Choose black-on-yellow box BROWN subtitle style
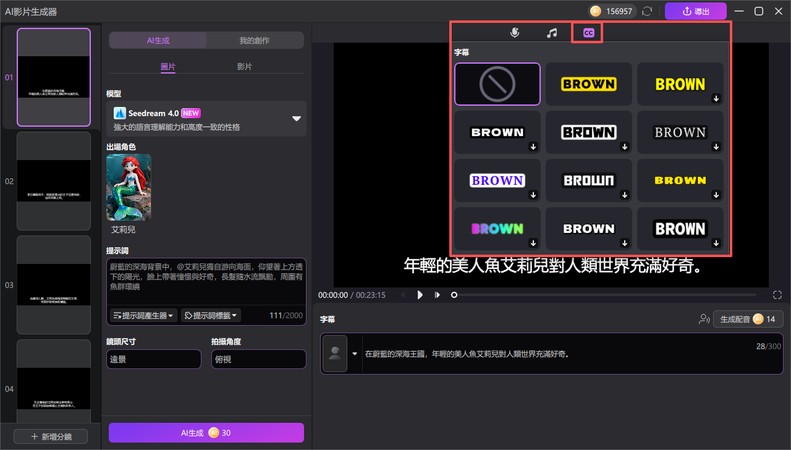 589,84
